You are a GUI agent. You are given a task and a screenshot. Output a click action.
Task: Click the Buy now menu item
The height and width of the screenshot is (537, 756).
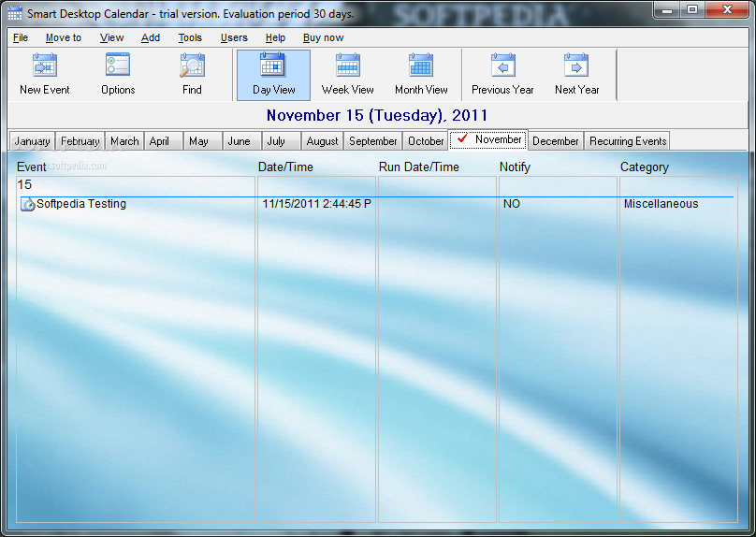point(323,37)
